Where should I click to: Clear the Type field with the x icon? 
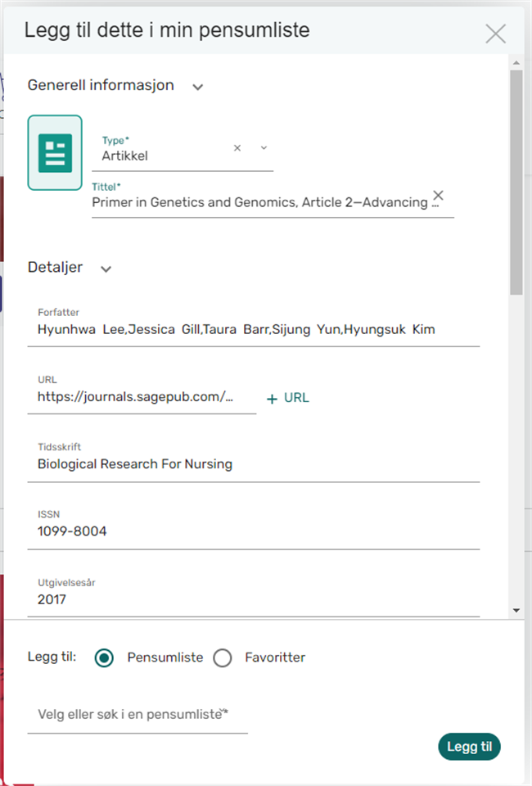pos(237,148)
